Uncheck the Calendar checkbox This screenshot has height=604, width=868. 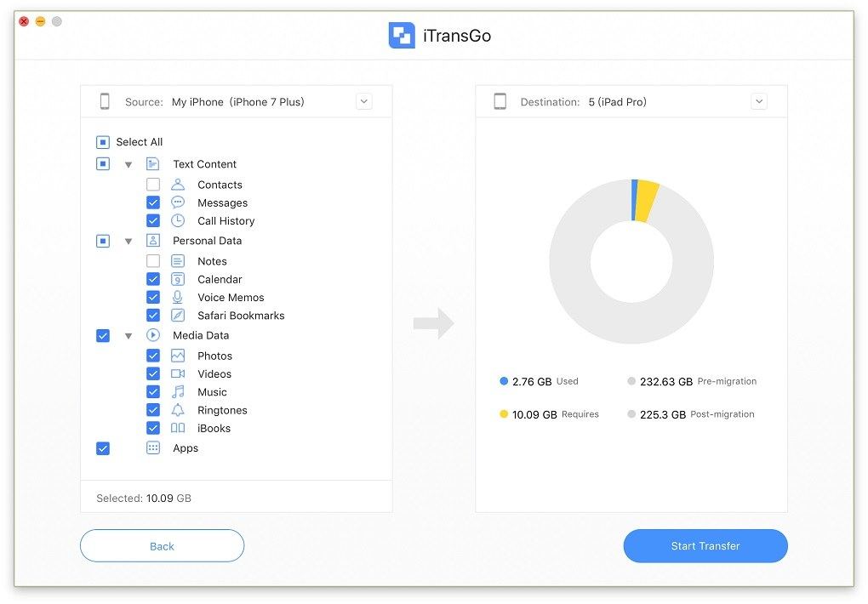[x=153, y=279]
